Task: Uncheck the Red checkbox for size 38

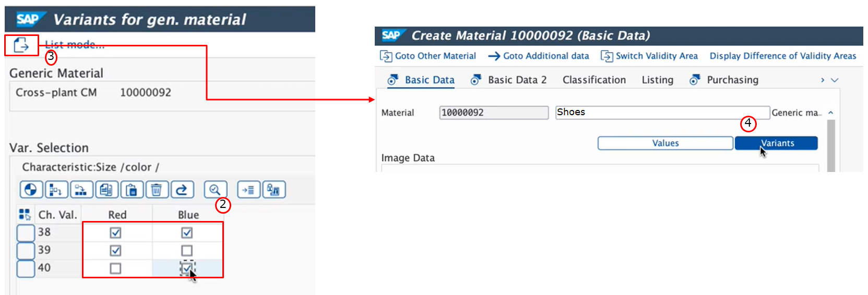Action: 116,232
